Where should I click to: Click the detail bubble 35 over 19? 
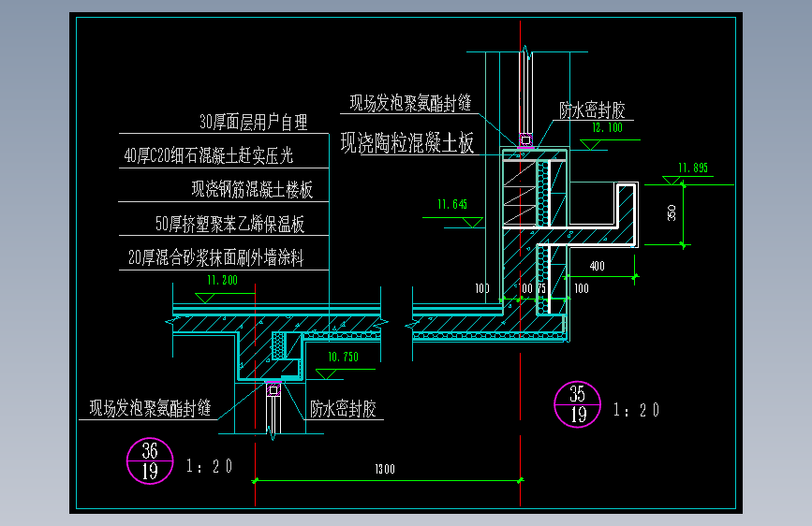click(x=578, y=404)
